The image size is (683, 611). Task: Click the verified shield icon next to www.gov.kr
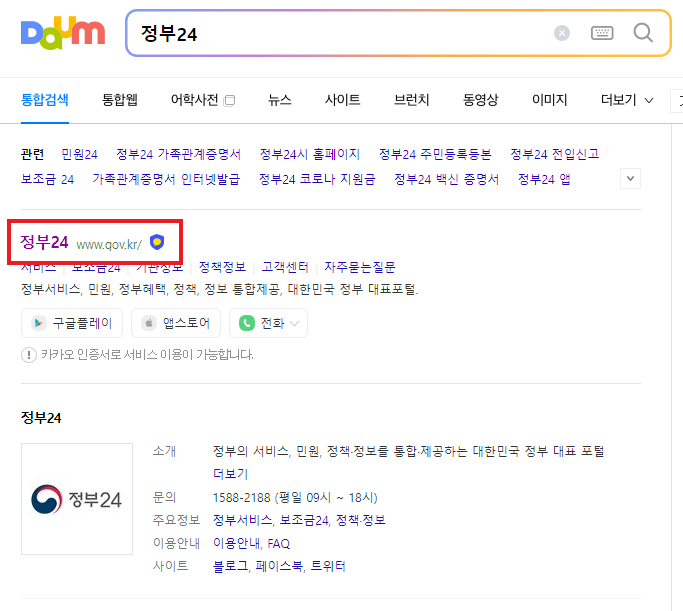[157, 242]
